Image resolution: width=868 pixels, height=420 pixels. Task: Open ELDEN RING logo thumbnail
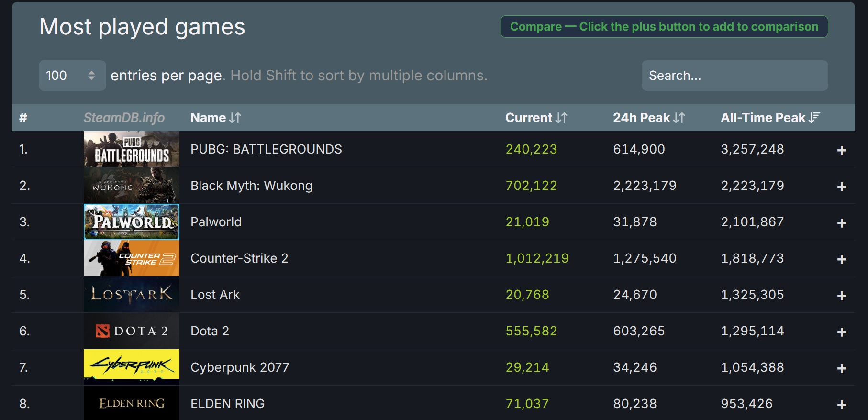132,403
